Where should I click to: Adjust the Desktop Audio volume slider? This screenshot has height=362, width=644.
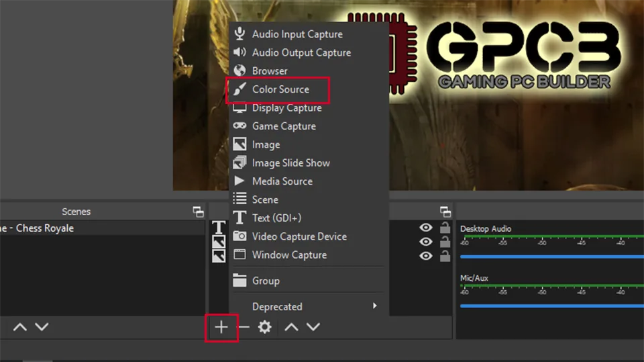point(552,257)
